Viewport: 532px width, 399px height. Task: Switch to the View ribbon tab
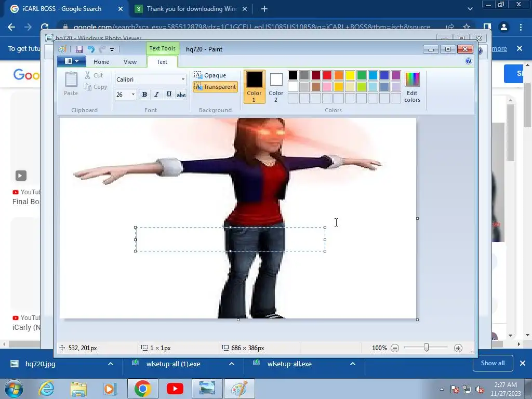tap(130, 62)
